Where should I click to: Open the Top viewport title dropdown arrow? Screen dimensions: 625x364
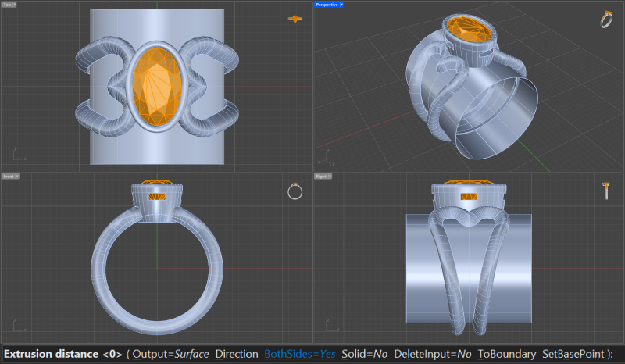point(15,5)
